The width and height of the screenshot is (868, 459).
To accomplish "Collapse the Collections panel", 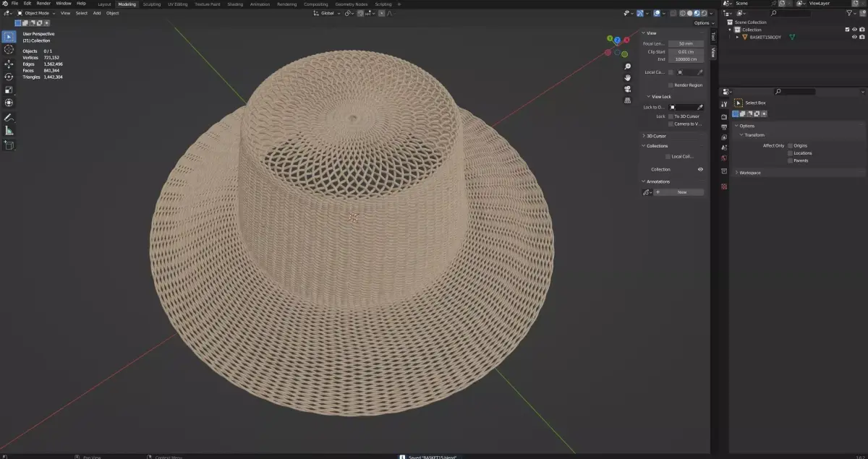I will (x=644, y=146).
